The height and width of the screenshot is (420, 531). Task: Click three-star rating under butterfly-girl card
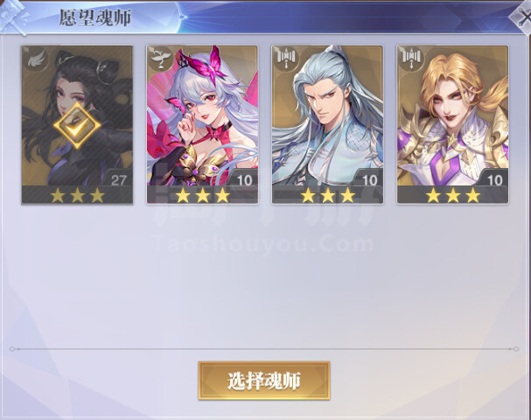(202, 195)
